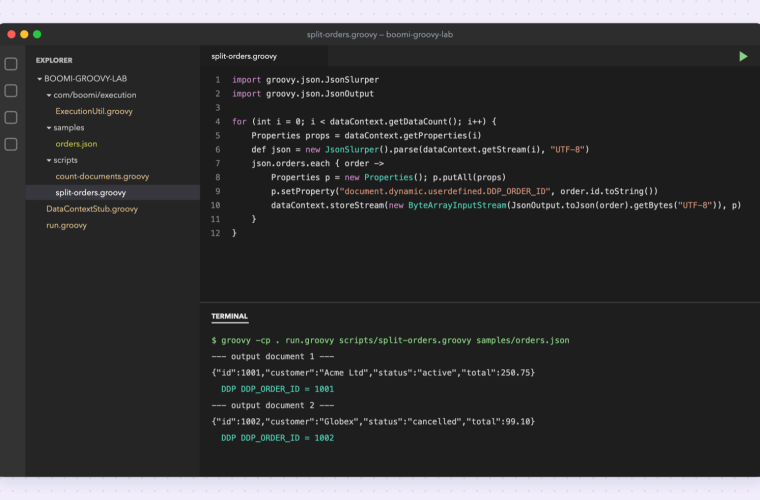The height and width of the screenshot is (500, 760).
Task: Click the com/boomi/execution folder label
Action: coord(95,95)
